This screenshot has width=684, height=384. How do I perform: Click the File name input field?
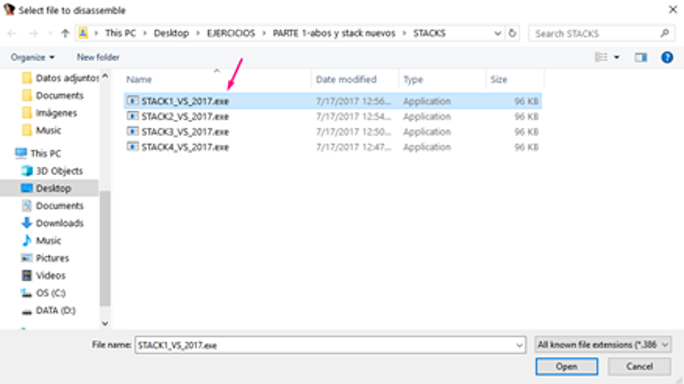pyautogui.click(x=325, y=345)
